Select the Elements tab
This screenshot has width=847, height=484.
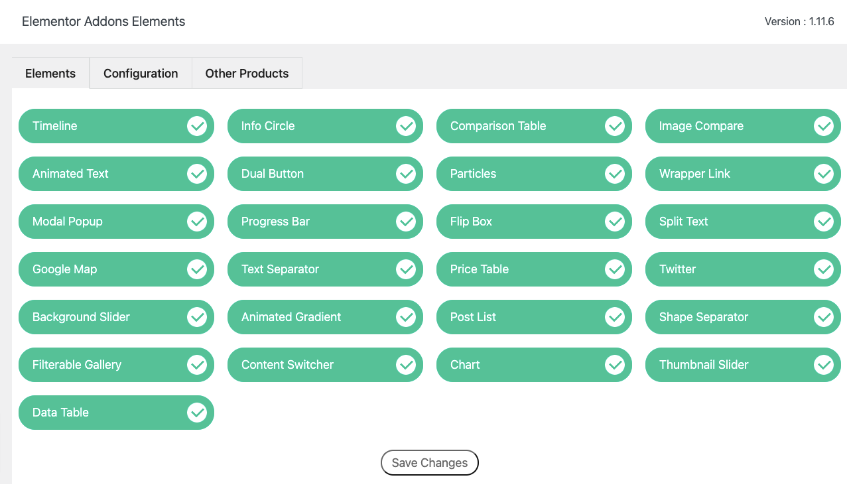tap(50, 74)
